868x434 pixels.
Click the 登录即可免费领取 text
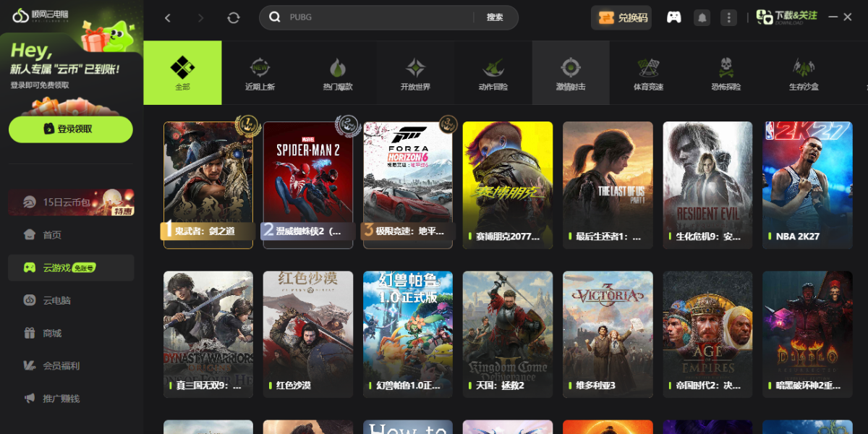pyautogui.click(x=40, y=85)
